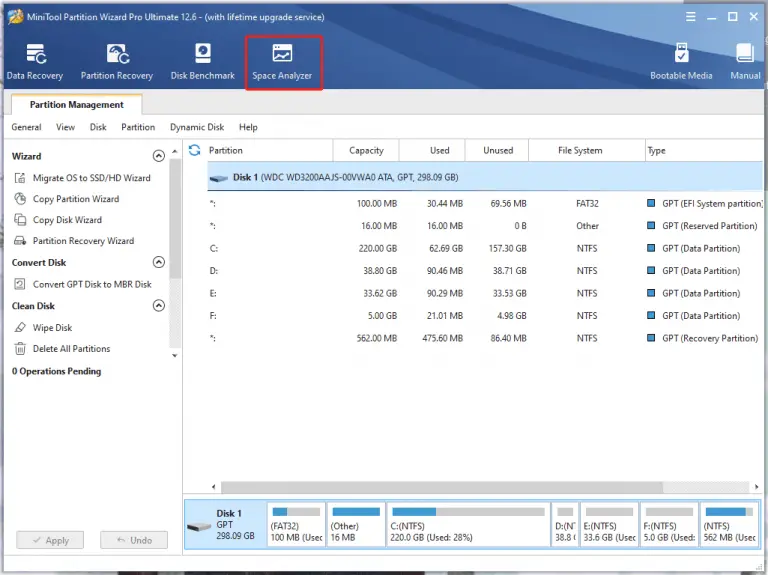768x575 pixels.
Task: Select the Disk 1 drive icon in the disk map
Action: pos(199,527)
